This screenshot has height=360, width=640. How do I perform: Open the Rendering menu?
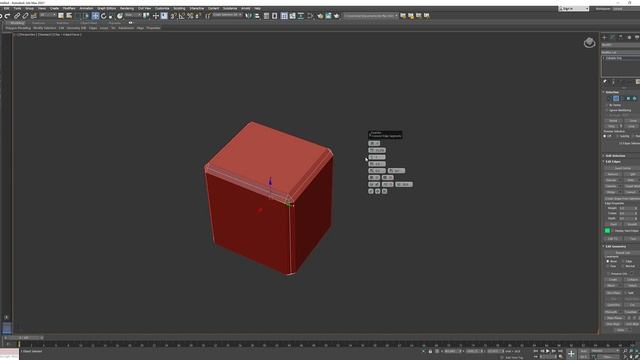tap(127, 8)
